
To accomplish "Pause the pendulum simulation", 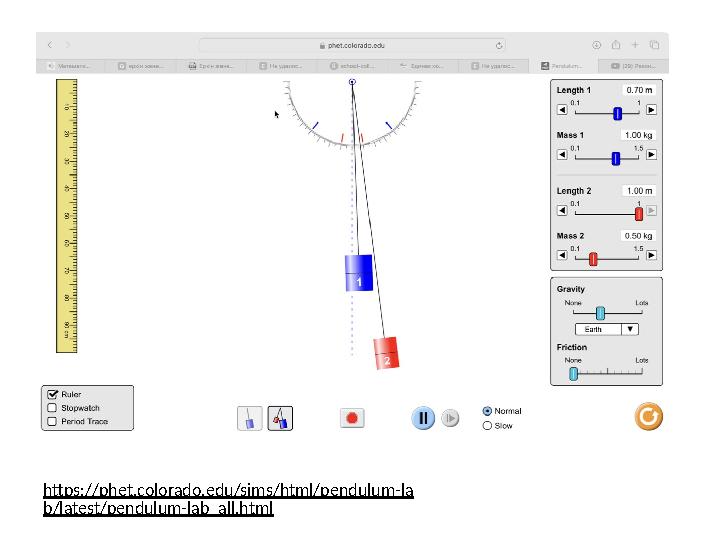I will tap(423, 418).
